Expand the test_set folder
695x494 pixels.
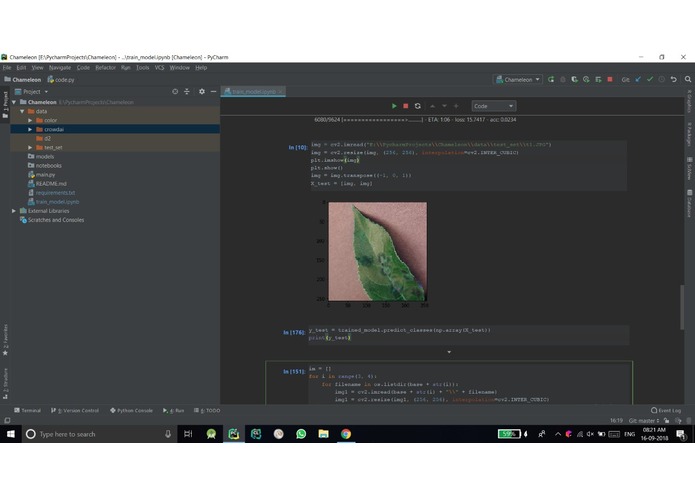tap(30, 148)
